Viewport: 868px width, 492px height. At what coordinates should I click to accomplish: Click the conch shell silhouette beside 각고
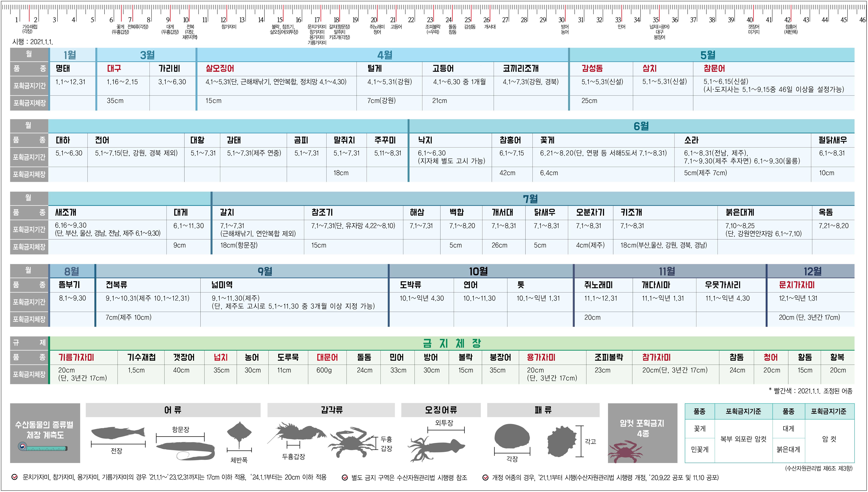click(x=562, y=441)
